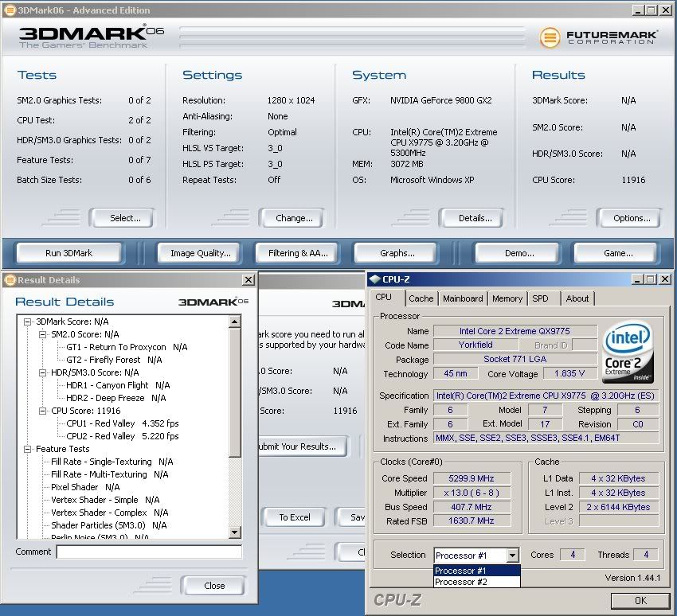Open Filtering & AA... button
Viewport: 677px width, 616px height.
[298, 253]
